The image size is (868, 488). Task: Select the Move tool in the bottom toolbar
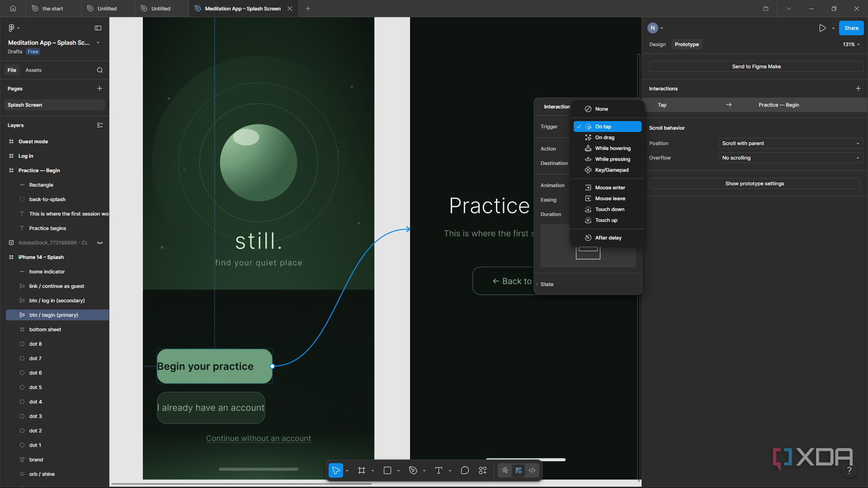click(336, 470)
